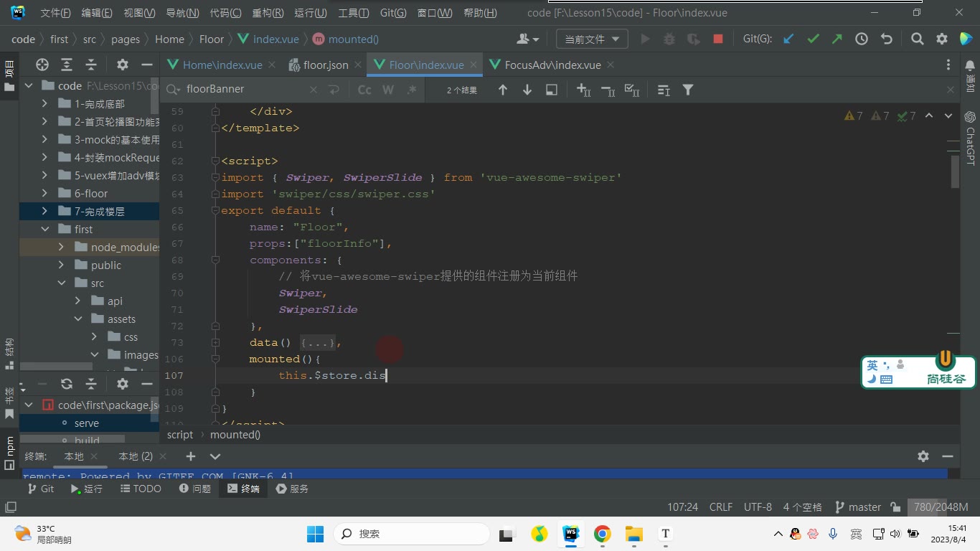Image resolution: width=980 pixels, height=551 pixels.
Task: Switch to floor.json editor tab
Action: point(319,65)
